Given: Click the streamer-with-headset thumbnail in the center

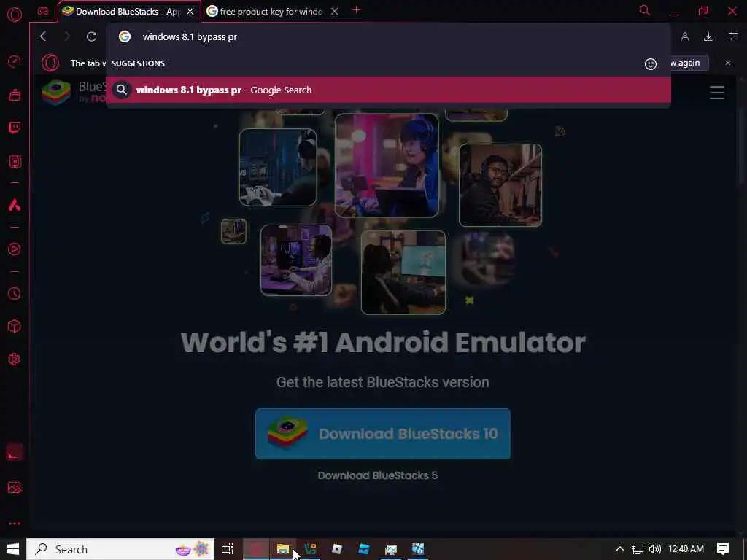Looking at the screenshot, I should (x=387, y=166).
